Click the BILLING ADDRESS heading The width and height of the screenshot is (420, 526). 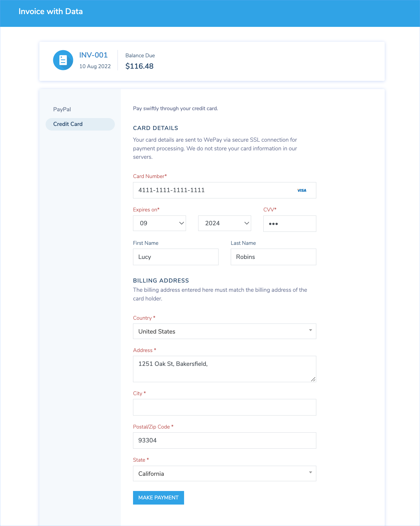coord(161,281)
